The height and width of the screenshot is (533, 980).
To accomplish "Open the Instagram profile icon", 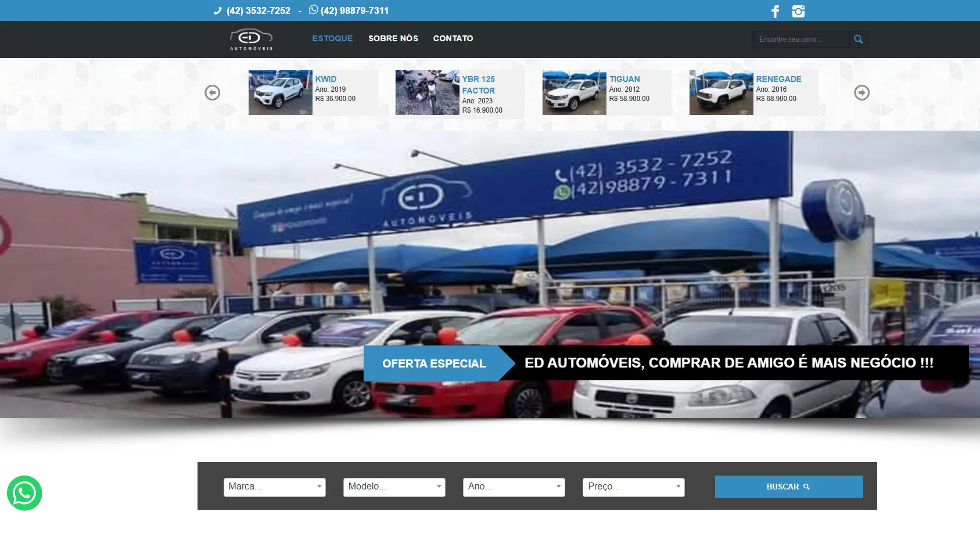I will tap(799, 12).
